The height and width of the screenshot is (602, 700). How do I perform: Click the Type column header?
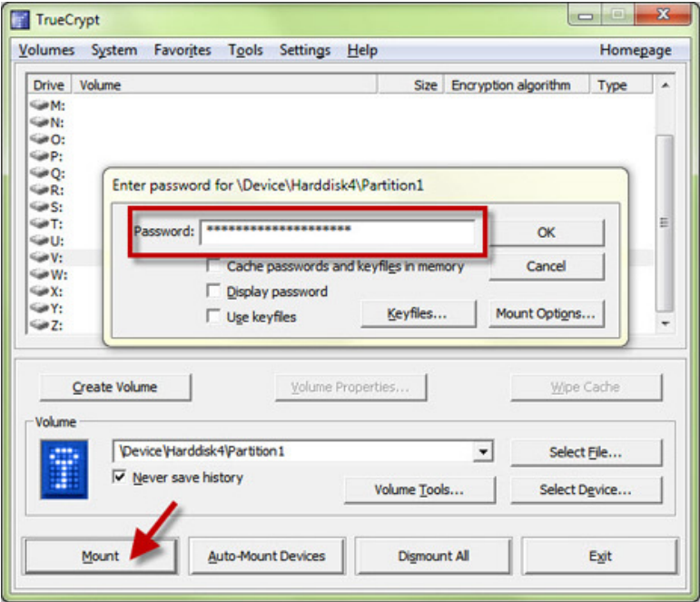[x=621, y=84]
